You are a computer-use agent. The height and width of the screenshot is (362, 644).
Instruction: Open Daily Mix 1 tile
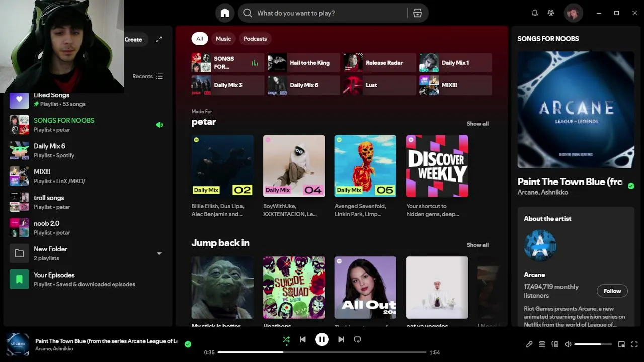coord(455,63)
